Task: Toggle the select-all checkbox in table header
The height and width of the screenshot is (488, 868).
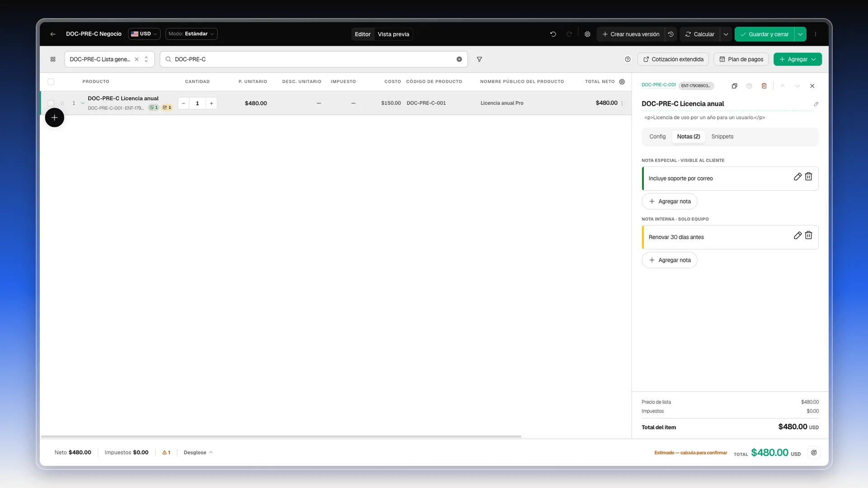Action: tap(51, 82)
